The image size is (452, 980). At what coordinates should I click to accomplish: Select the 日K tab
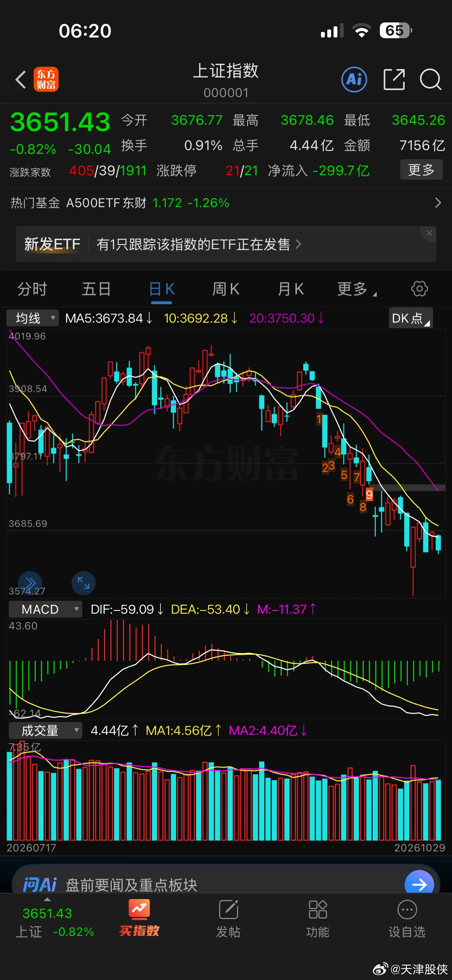click(x=162, y=289)
